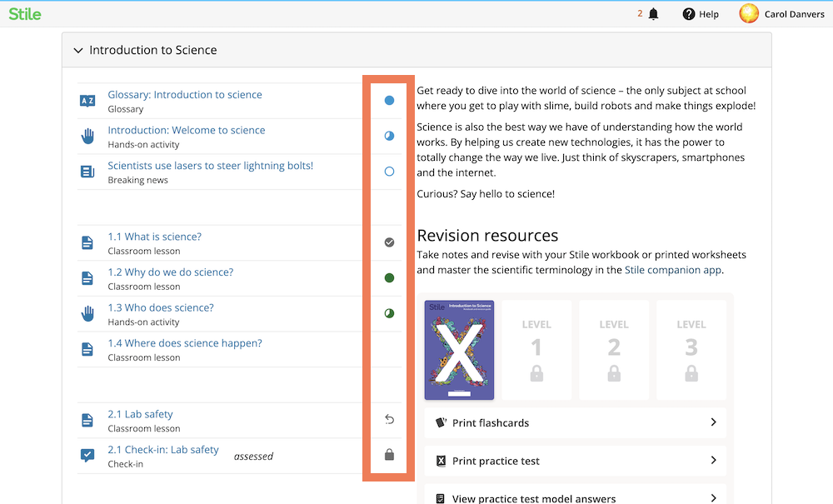The height and width of the screenshot is (504, 833).
Task: Open lesson 1.2 Why do we do science?
Action: 171,272
